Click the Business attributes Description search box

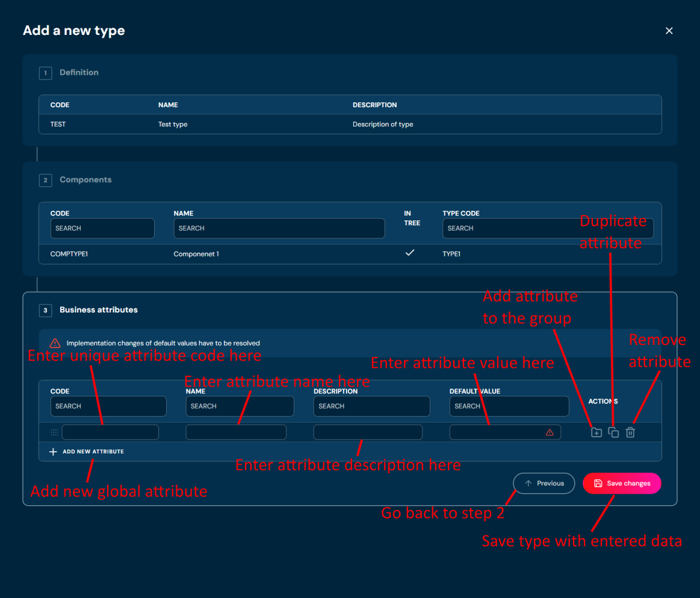[371, 406]
